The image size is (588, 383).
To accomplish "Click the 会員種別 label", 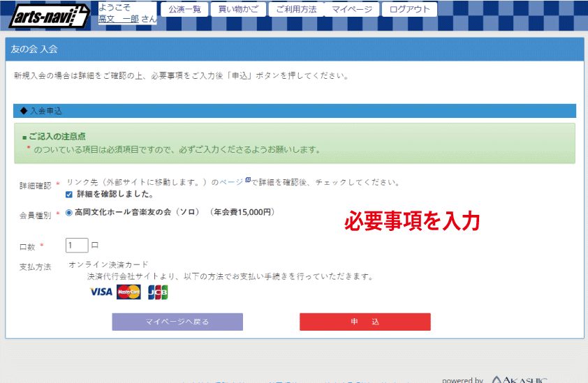I will point(35,216).
